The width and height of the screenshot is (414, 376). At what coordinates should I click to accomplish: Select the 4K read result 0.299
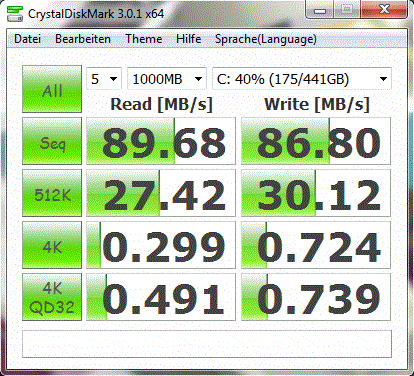tap(161, 245)
